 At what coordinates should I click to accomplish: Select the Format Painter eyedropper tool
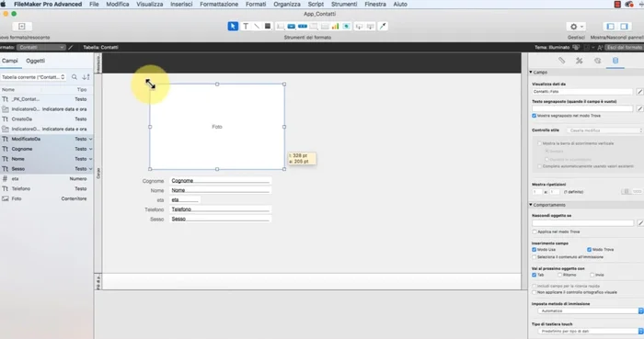tap(383, 27)
